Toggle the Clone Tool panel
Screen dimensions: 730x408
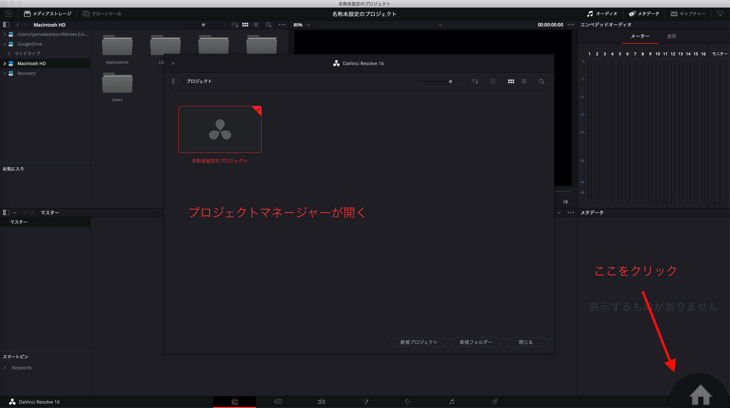(x=102, y=14)
